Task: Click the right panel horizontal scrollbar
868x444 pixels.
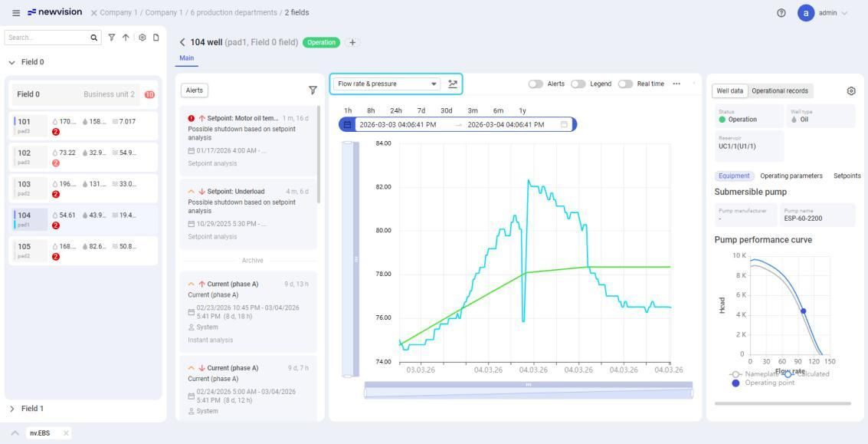Action: point(783,403)
